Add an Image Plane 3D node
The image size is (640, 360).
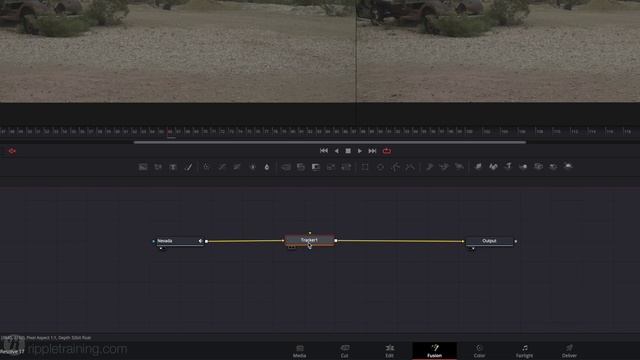[478, 167]
